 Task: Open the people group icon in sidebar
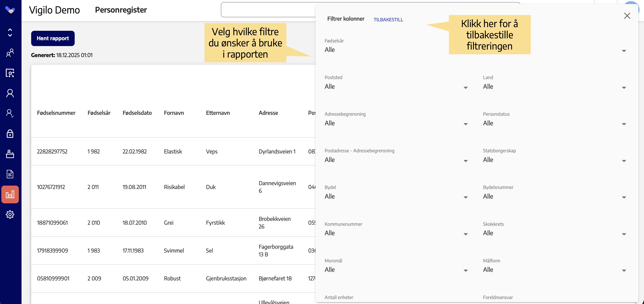(10, 53)
